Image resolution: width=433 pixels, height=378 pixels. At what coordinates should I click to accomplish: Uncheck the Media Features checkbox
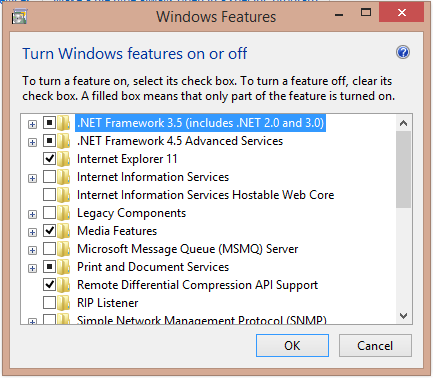[49, 230]
